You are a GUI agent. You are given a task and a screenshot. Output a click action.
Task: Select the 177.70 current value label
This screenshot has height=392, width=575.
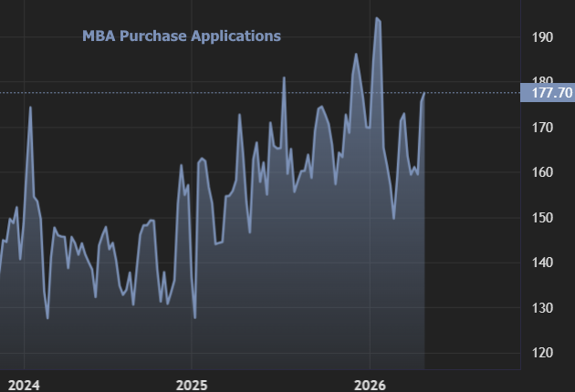coord(546,93)
